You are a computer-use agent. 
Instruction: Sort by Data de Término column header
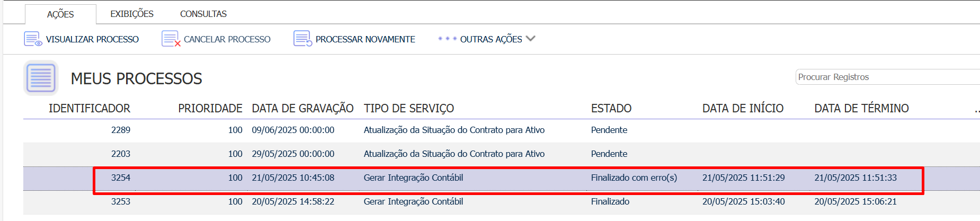861,108
